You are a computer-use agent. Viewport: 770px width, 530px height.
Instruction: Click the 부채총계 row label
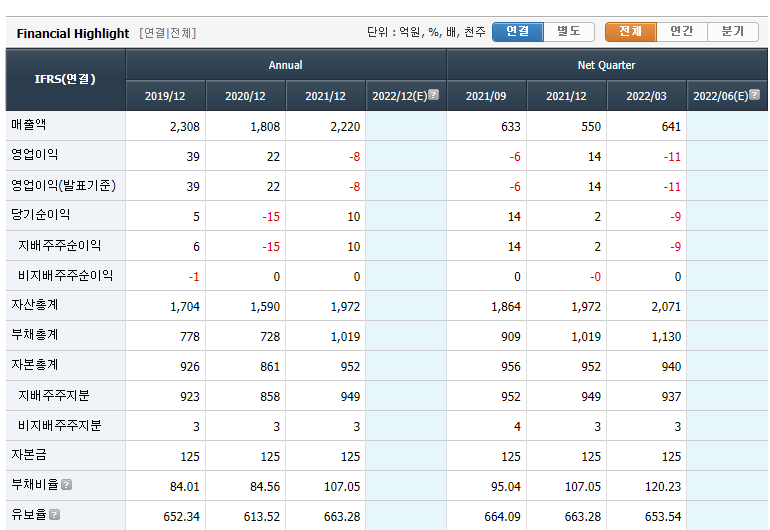pyautogui.click(x=34, y=335)
